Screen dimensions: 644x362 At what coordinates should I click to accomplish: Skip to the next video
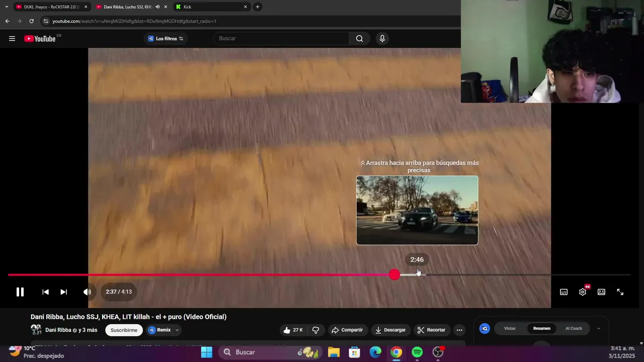pos(63,292)
